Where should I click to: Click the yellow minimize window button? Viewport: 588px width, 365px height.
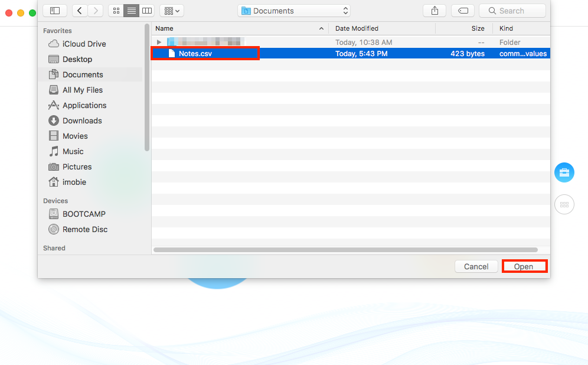tap(21, 13)
